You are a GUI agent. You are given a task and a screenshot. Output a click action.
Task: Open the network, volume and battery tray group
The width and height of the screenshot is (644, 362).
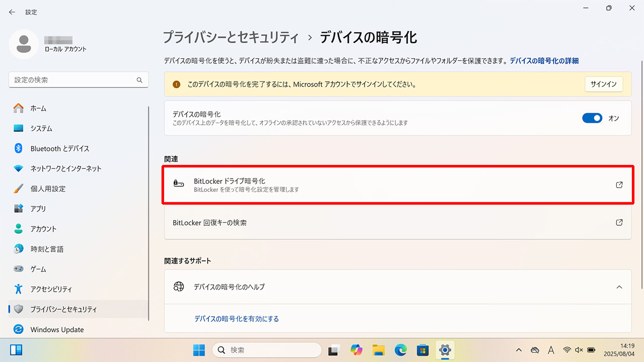point(579,350)
